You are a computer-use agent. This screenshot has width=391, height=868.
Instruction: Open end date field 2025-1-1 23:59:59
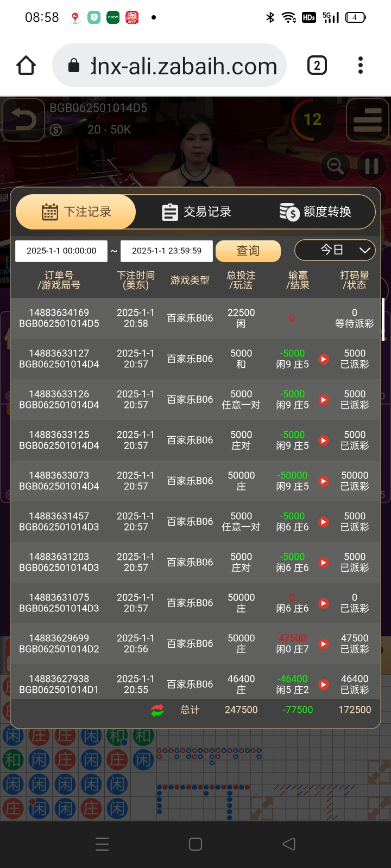[x=167, y=251]
